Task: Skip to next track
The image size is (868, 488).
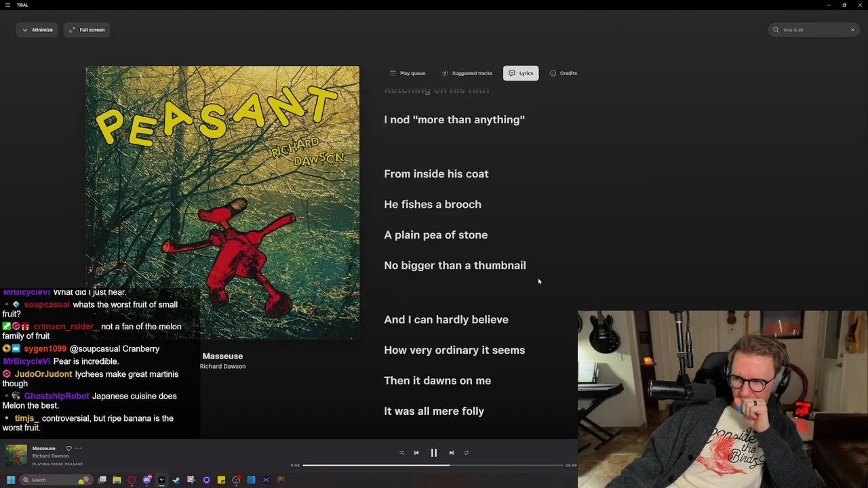Action: point(452,453)
